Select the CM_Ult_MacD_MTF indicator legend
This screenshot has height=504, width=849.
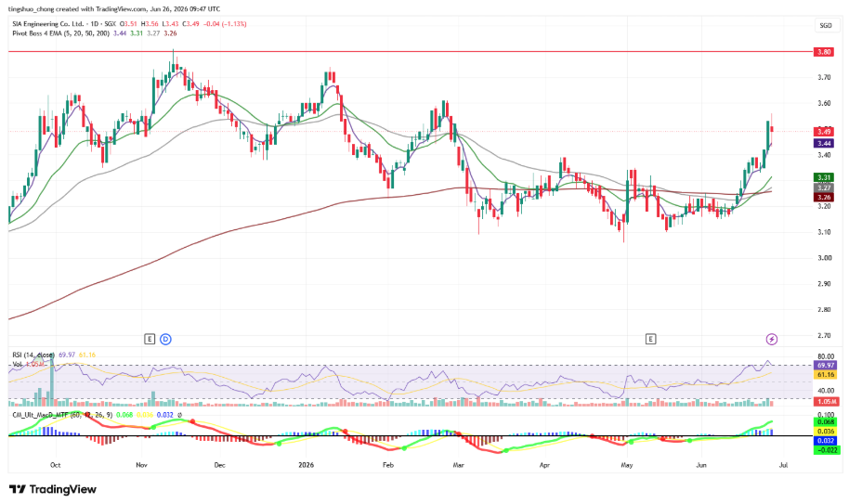pyautogui.click(x=62, y=415)
